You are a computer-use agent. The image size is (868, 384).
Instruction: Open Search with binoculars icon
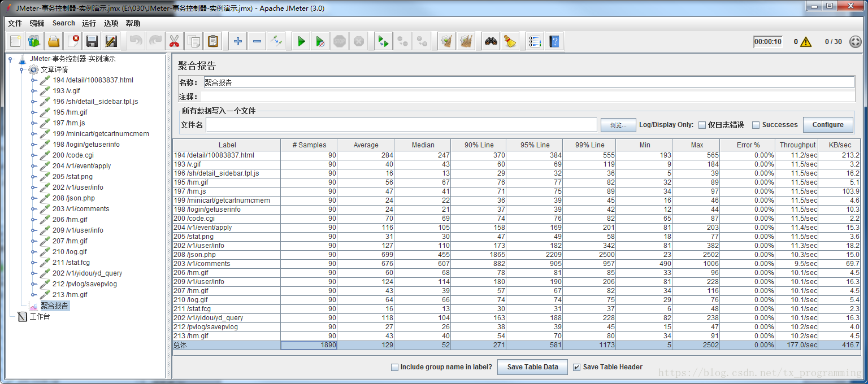491,41
